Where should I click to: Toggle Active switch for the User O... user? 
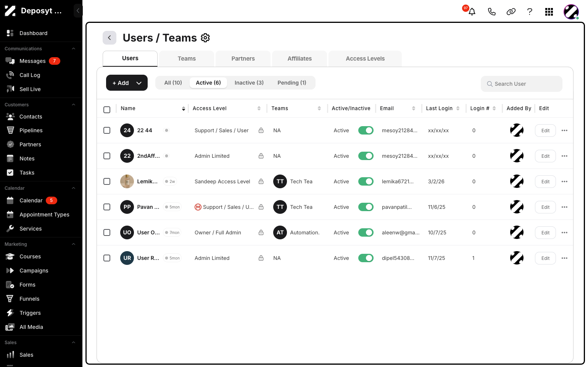click(x=366, y=232)
